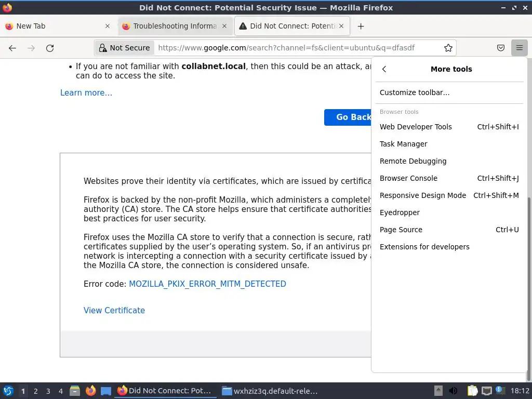Screen dimensions: 532x399
Task: Click the removable media tray icon
Action: pyautogui.click(x=438, y=391)
